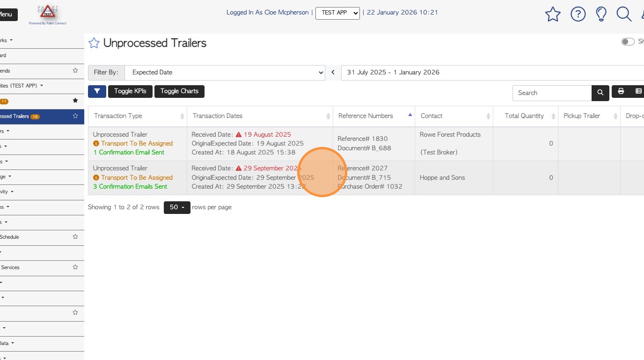The image size is (644, 360).
Task: Click the Toggle KPIs button
Action: point(130,91)
